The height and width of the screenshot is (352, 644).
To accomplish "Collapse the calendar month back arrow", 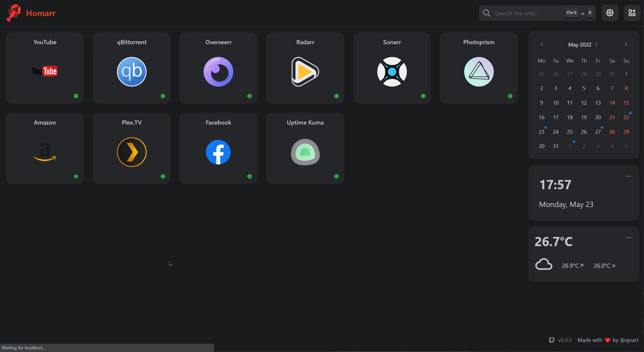I will point(541,45).
